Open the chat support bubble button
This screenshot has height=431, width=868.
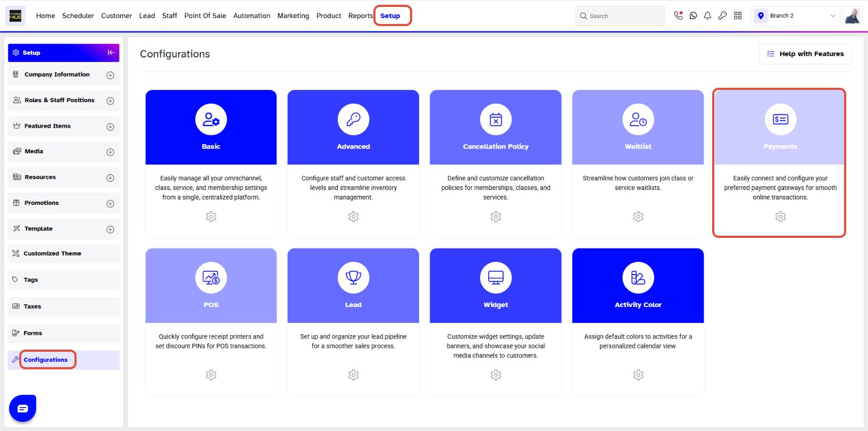point(22,409)
